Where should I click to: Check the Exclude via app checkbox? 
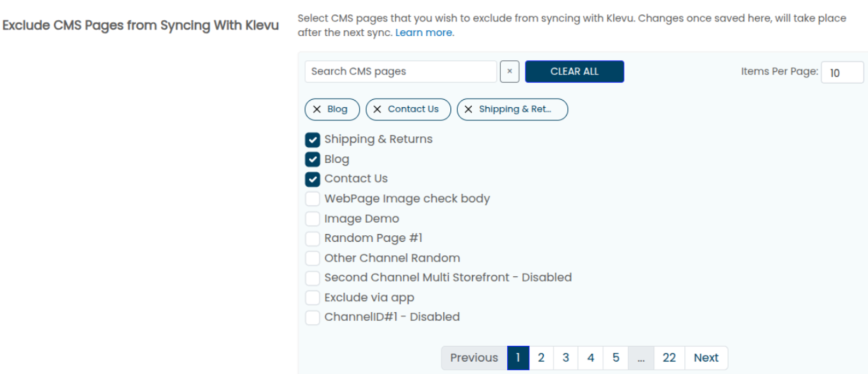312,298
